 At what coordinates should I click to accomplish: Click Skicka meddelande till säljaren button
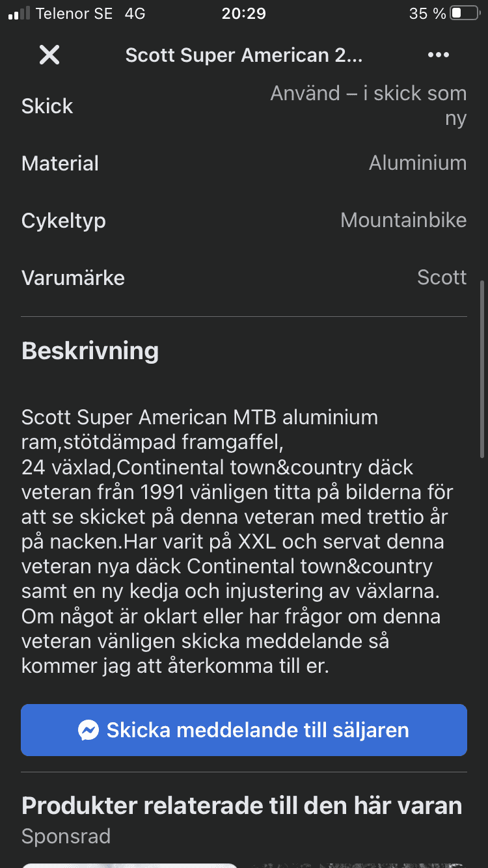point(244,730)
